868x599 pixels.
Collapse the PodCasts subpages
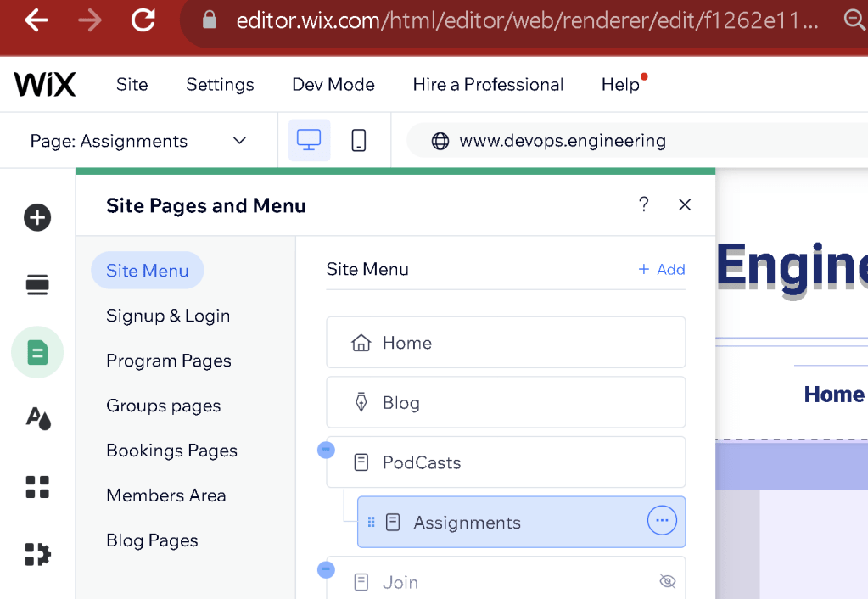326,450
